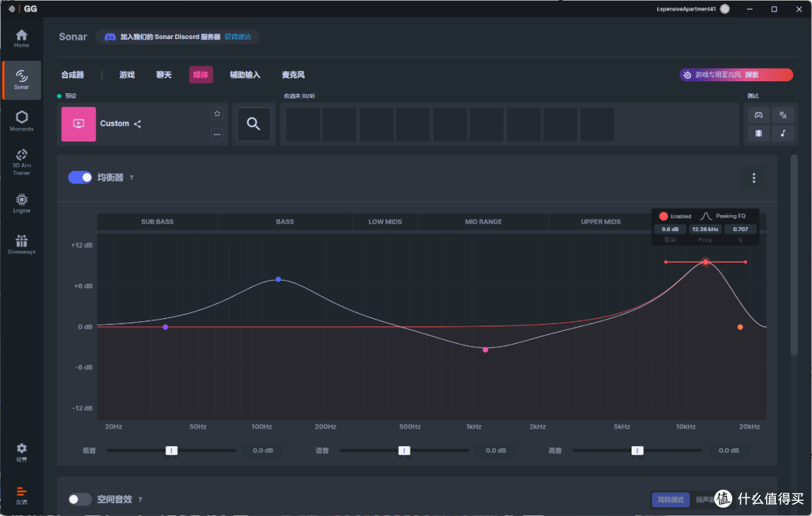Screen dimensions: 812x516
Task: Select BASS band header
Action: tap(285, 222)
